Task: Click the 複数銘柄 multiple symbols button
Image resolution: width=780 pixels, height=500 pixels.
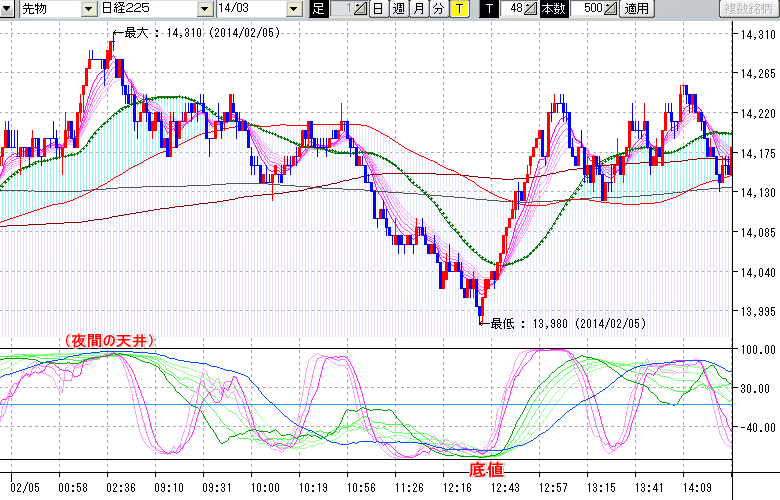Action: click(749, 9)
